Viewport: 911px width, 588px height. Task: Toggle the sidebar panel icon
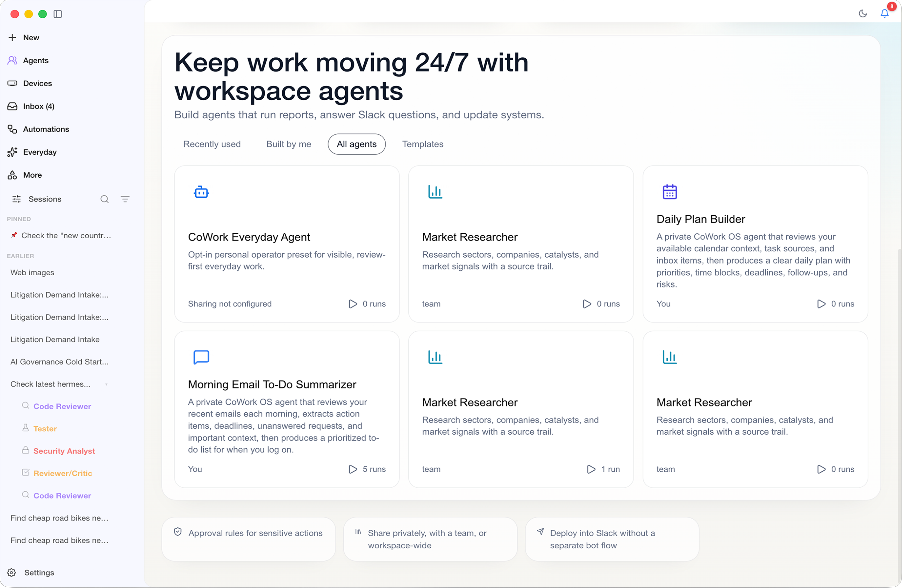58,14
